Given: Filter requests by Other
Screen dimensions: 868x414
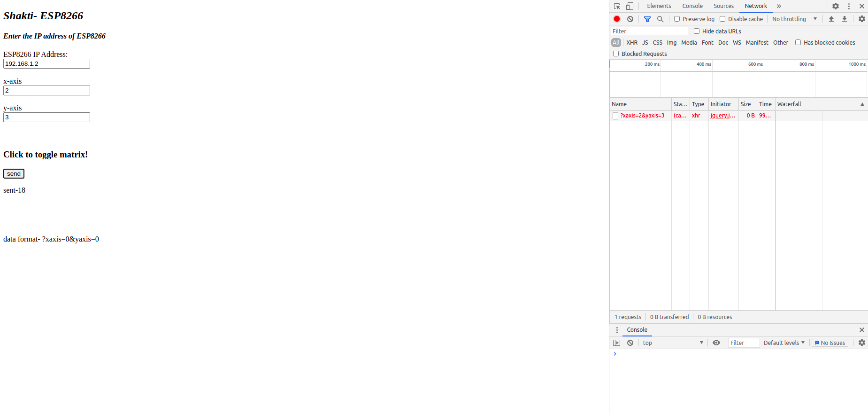Looking at the screenshot, I should (x=781, y=42).
